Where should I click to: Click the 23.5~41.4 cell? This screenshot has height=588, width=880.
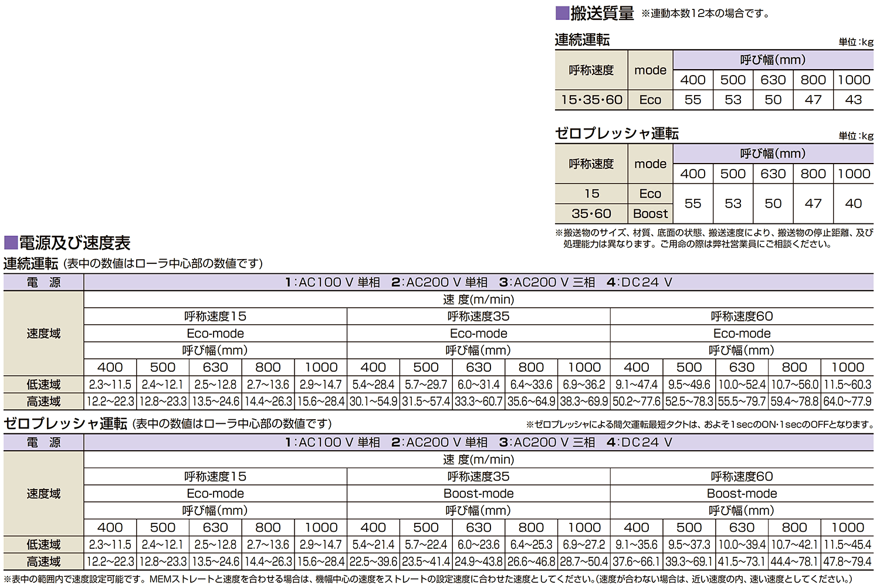click(x=426, y=562)
